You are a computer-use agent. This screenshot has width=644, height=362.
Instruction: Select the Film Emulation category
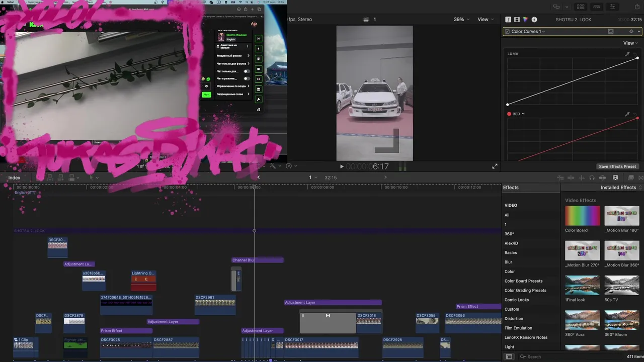click(518, 328)
